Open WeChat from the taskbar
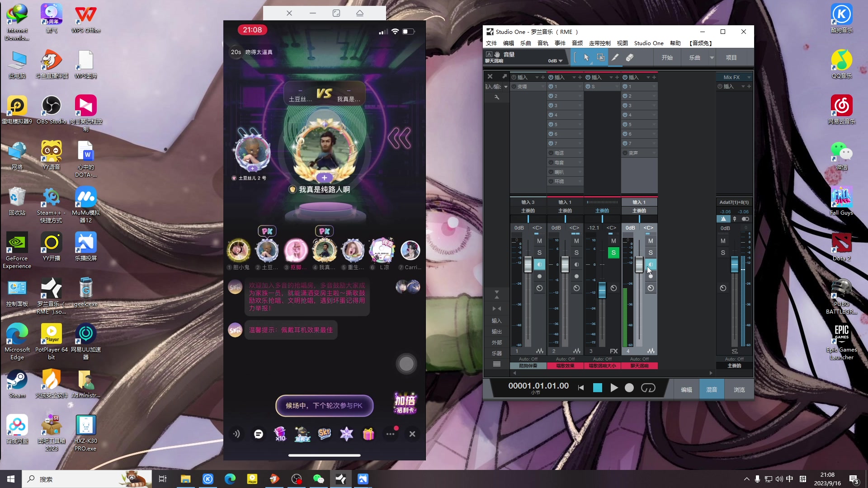This screenshot has width=868, height=488. [319, 479]
